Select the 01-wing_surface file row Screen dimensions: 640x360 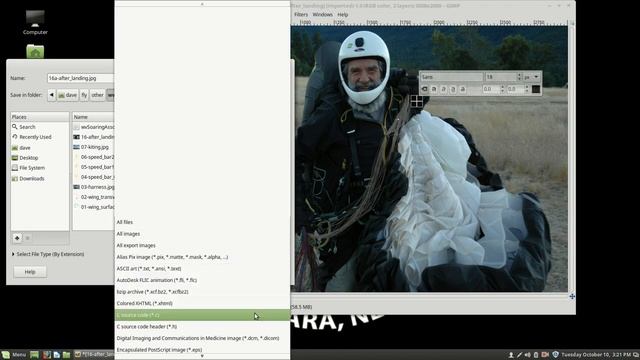coord(93,207)
